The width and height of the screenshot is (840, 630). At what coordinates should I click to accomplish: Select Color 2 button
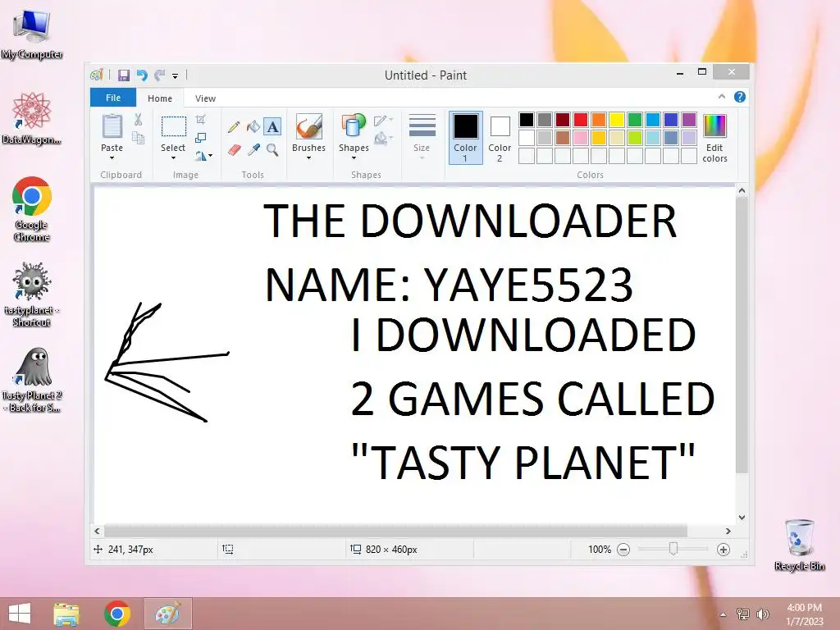click(x=500, y=137)
